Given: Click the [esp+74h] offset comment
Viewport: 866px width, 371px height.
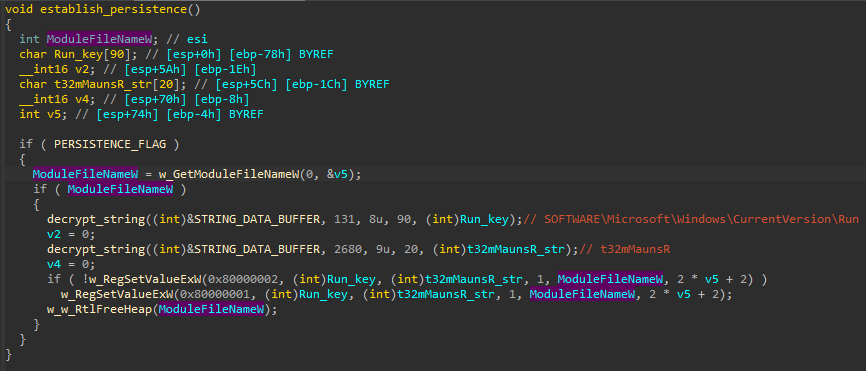Looking at the screenshot, I should [129, 114].
